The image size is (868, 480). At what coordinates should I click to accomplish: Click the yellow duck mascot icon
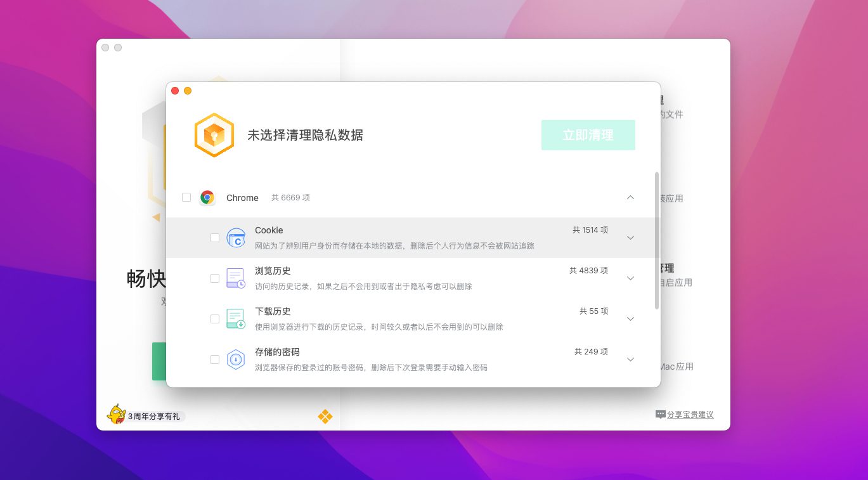click(116, 415)
